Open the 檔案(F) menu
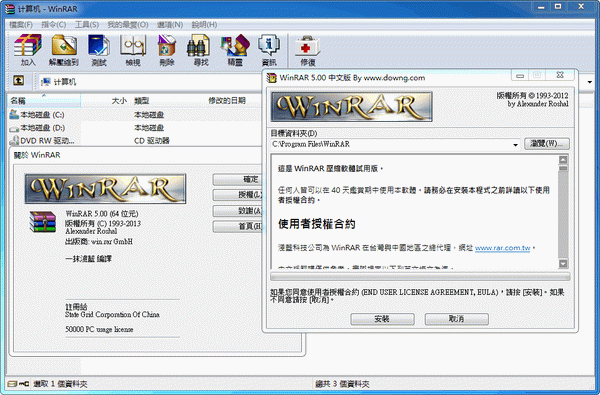This screenshot has height=395, width=600. [21, 24]
